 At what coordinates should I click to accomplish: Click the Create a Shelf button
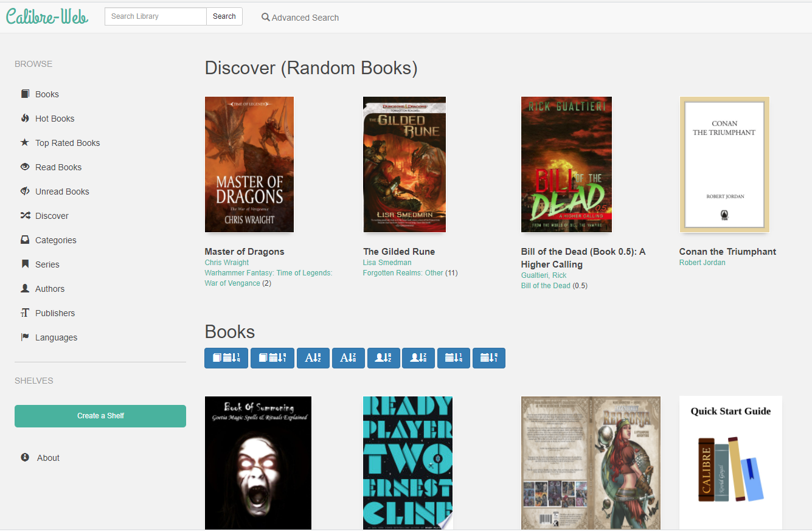(x=100, y=416)
